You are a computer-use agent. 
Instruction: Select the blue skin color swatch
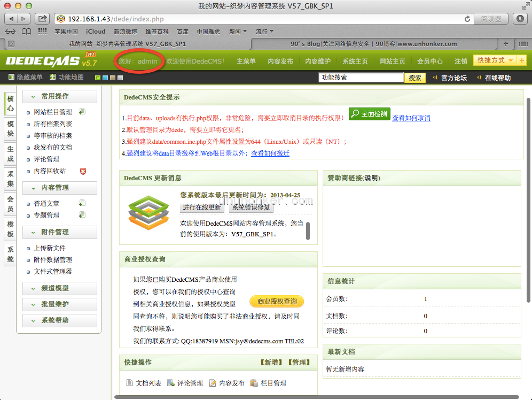pos(105,78)
